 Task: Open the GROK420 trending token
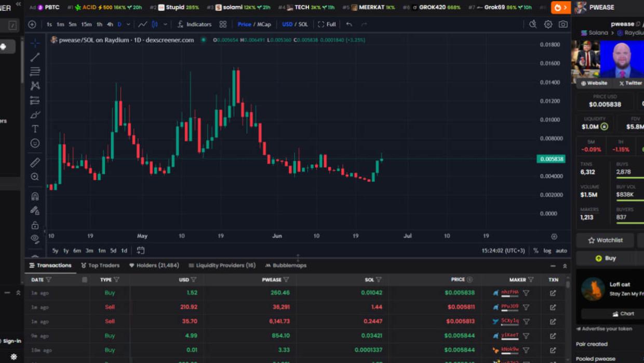(432, 7)
